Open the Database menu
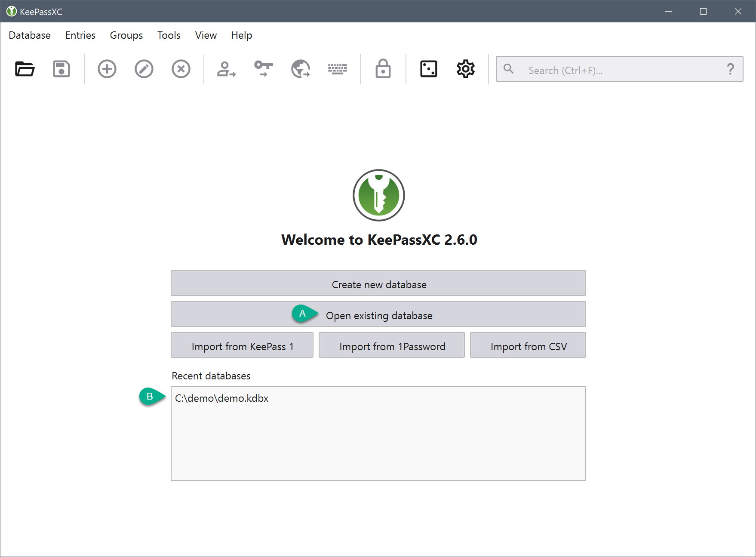 click(x=30, y=35)
